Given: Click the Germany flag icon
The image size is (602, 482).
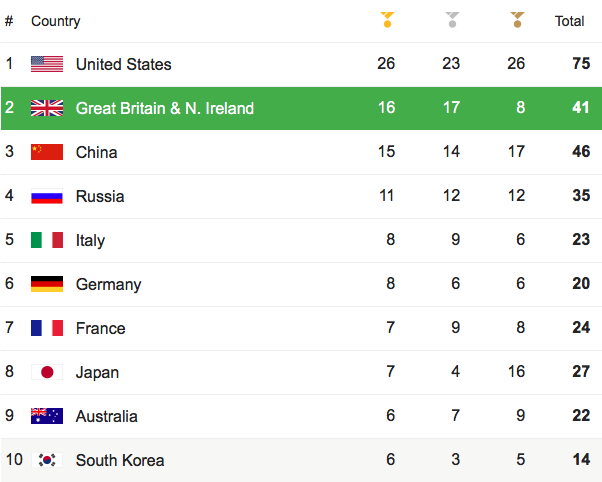Looking at the screenshot, I should pyautogui.click(x=47, y=284).
